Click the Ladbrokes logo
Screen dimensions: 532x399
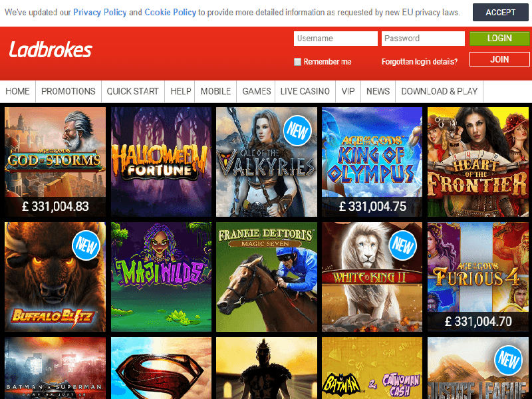tap(51, 50)
